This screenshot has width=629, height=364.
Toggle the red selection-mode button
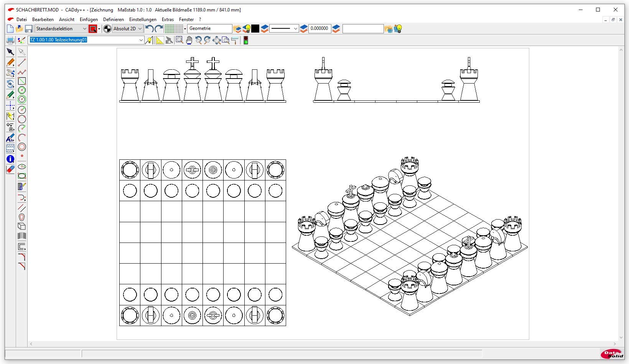point(93,29)
